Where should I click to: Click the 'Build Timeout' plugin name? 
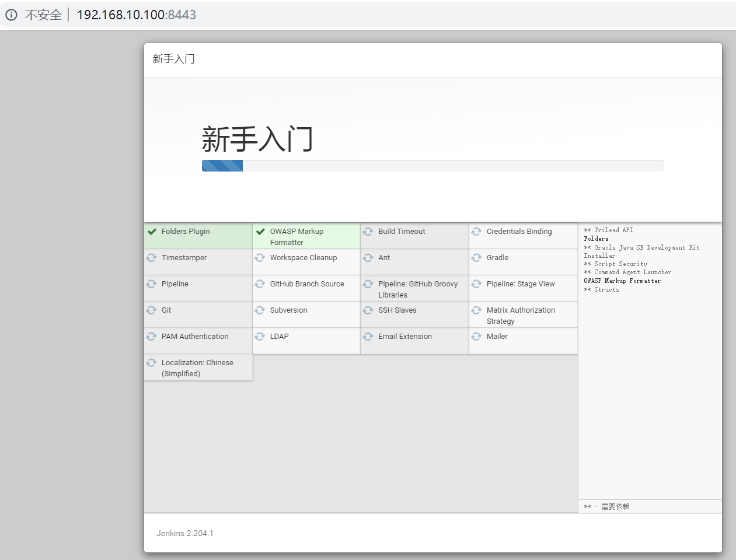(402, 232)
